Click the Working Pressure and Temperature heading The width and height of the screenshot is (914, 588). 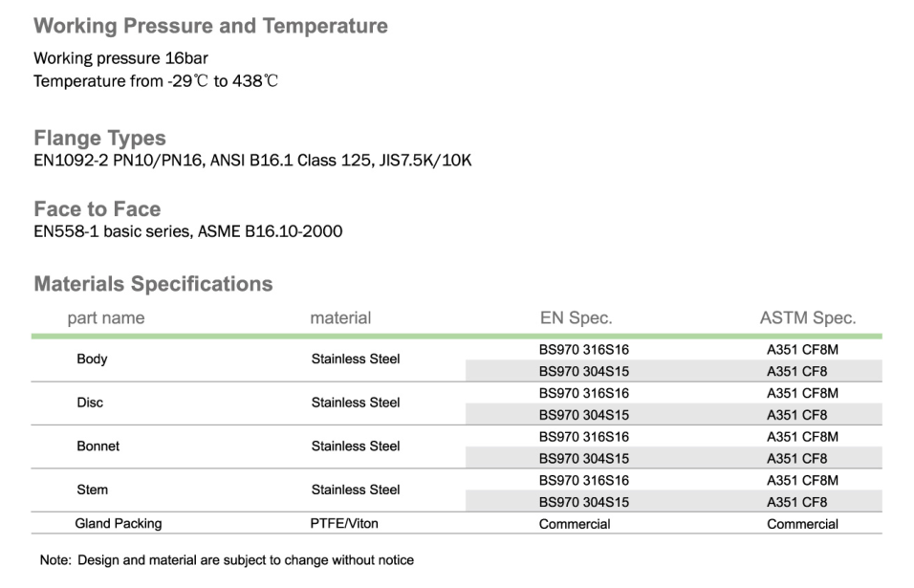pyautogui.click(x=210, y=26)
